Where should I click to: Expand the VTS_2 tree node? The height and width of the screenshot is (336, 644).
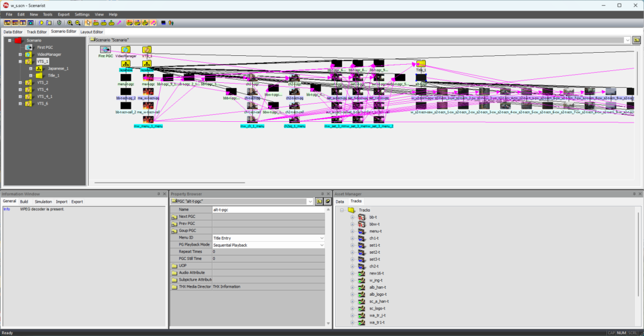[x=20, y=82]
